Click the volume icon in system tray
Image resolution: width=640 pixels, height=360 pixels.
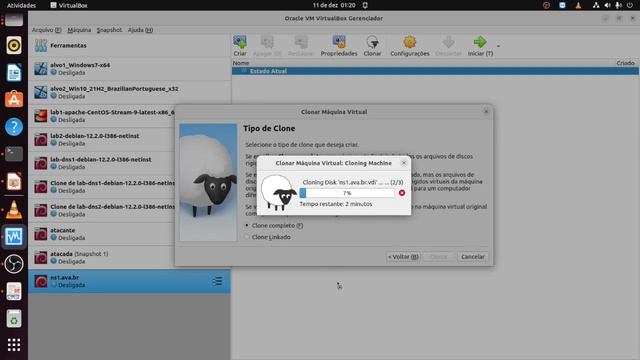coord(607,5)
